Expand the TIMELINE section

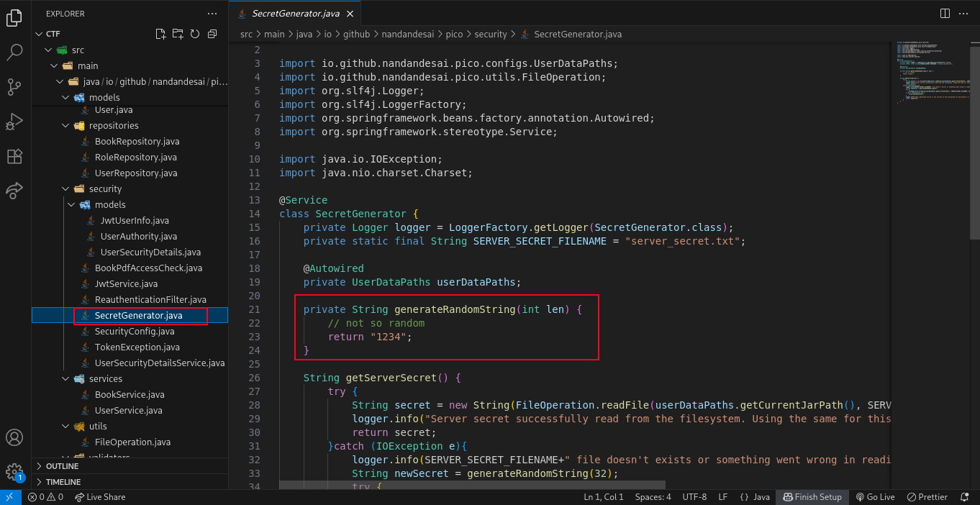tap(63, 482)
